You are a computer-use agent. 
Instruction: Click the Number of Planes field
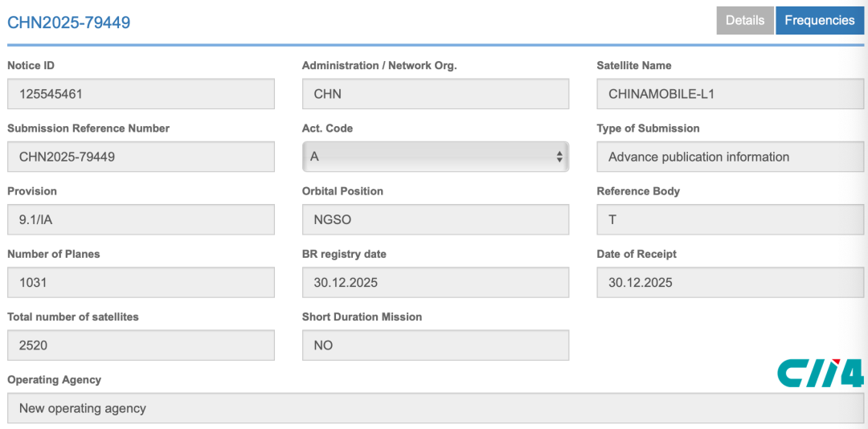pos(141,282)
